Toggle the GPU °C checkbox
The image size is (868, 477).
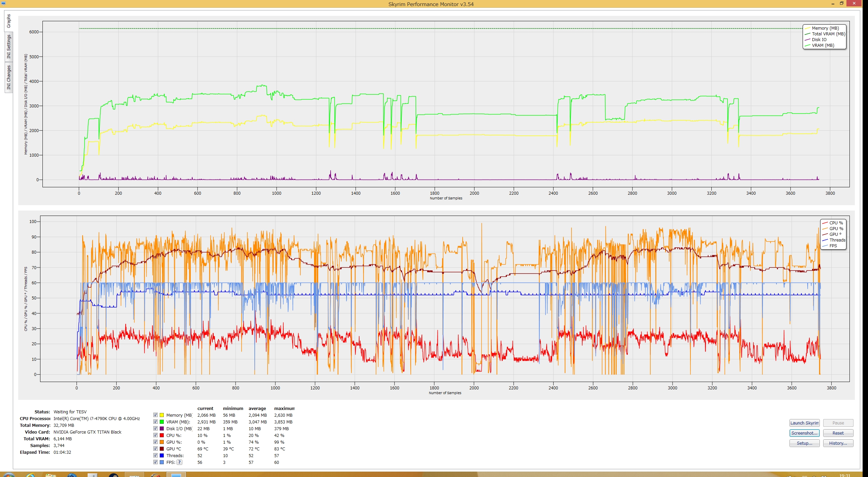(x=155, y=449)
